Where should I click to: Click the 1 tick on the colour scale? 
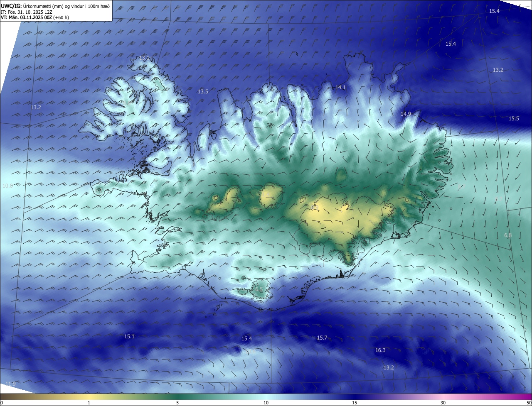(x=89, y=403)
